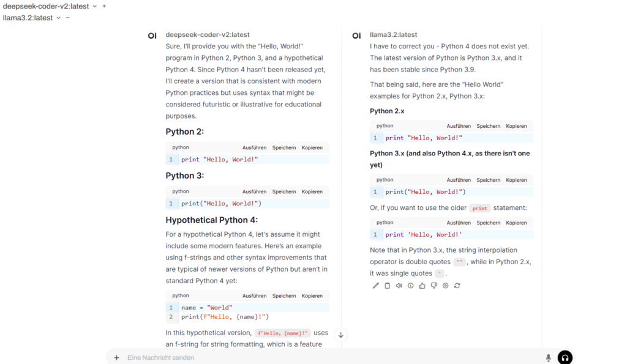Start a voice call with the headphones button
The height and width of the screenshot is (364, 627).
click(x=565, y=357)
